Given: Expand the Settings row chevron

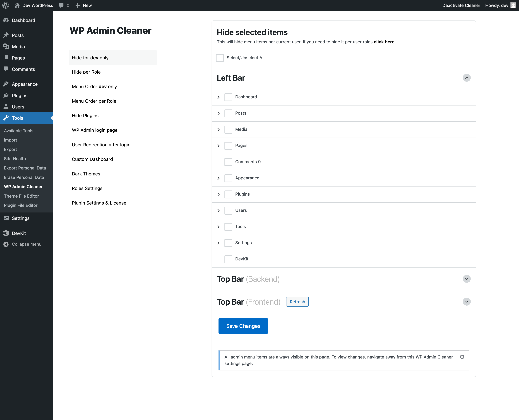Looking at the screenshot, I should (219, 243).
